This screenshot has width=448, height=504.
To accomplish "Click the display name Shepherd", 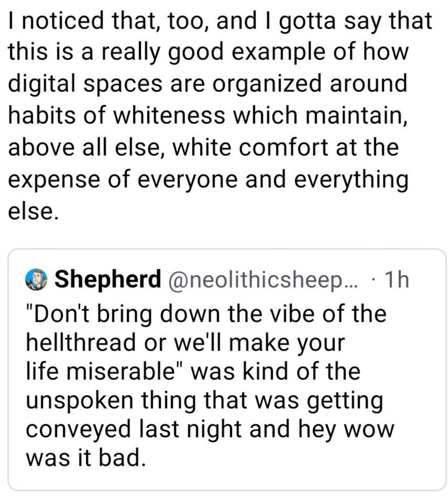I will 107,279.
